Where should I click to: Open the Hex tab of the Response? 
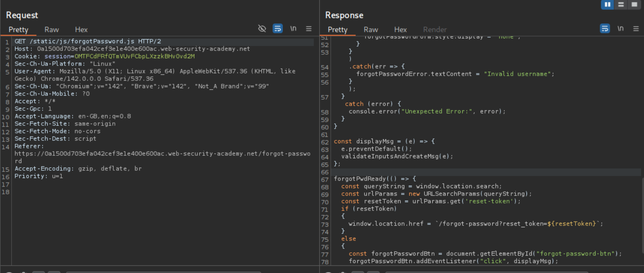400,30
